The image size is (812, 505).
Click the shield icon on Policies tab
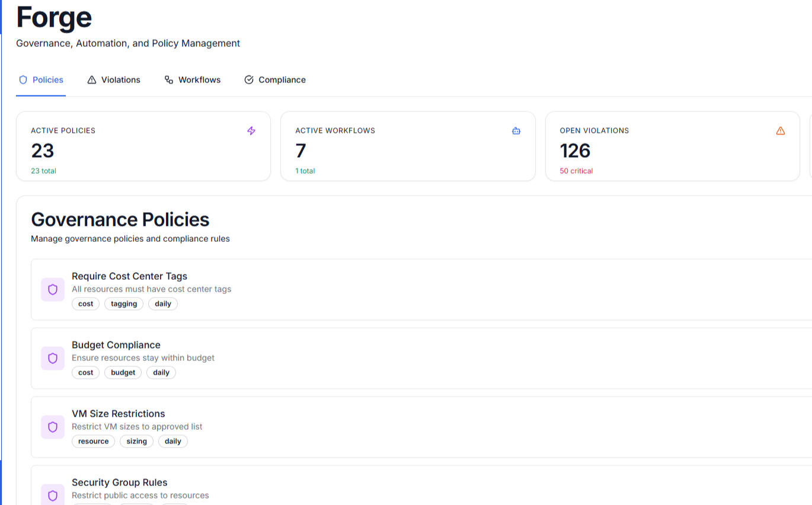click(23, 79)
